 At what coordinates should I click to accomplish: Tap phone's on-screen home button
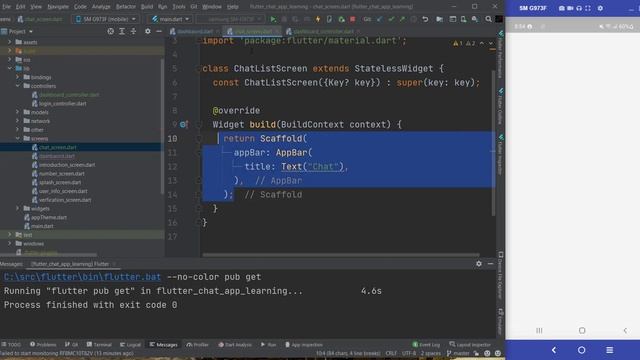pyautogui.click(x=582, y=330)
